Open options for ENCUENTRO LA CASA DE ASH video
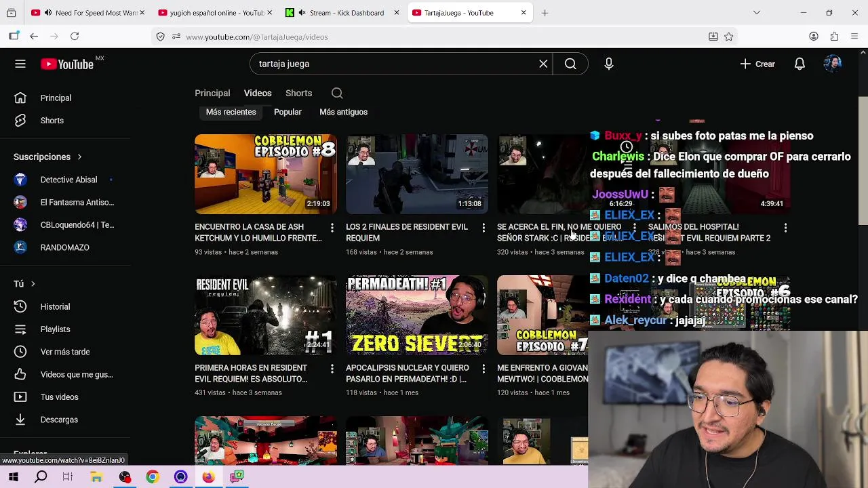 tap(332, 228)
